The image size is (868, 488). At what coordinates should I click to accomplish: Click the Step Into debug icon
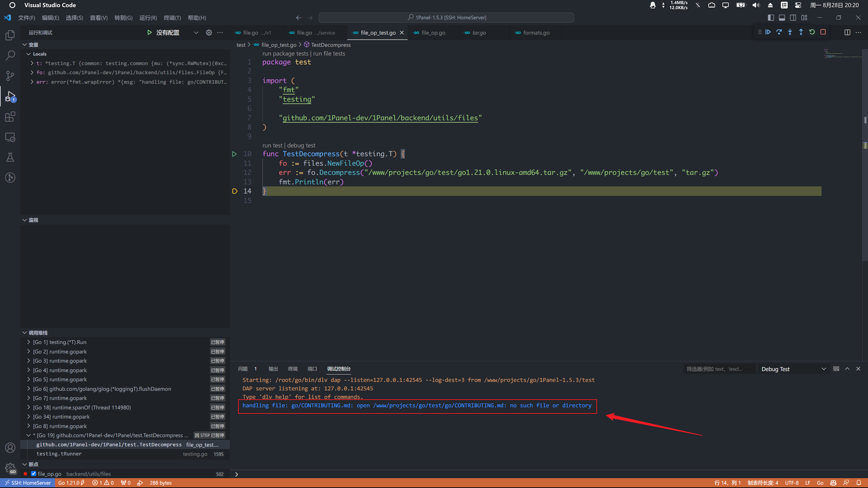[x=790, y=32]
